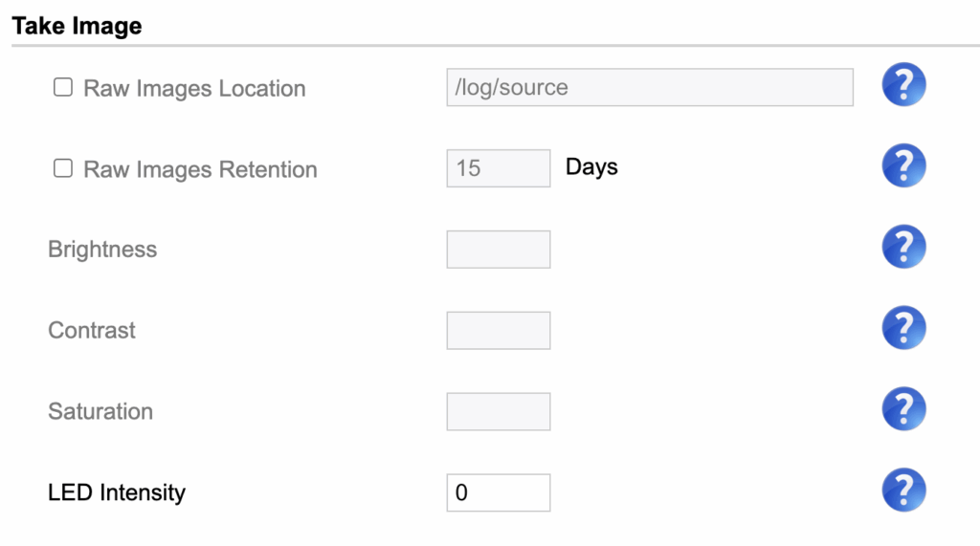Tick the Raw Images Retention checkbox
Screen dimensions: 980x546
(63, 168)
